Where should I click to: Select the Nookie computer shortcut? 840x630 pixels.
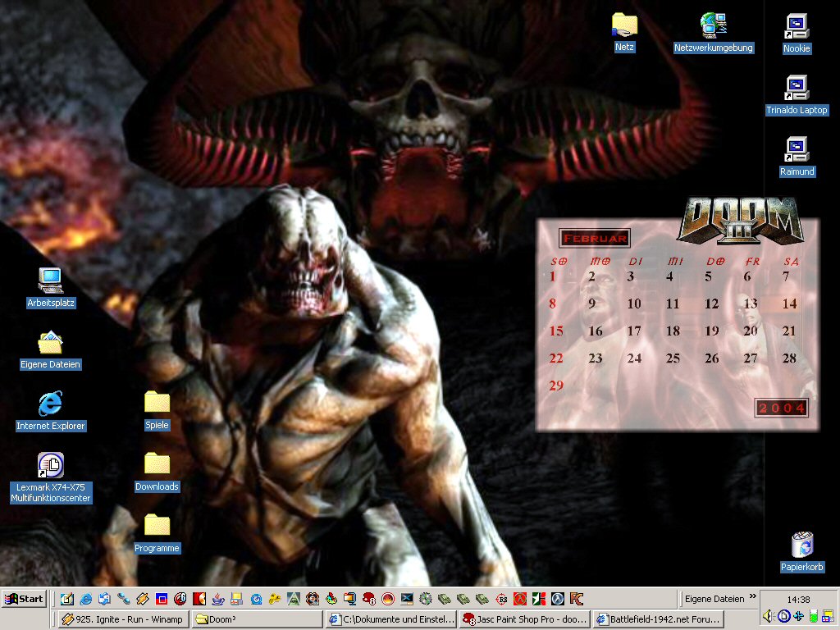tap(797, 33)
